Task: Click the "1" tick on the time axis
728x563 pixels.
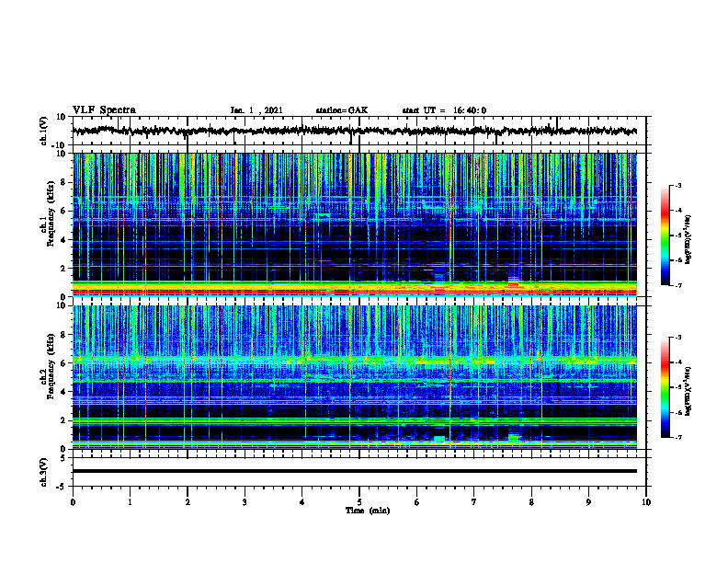Action: pos(130,502)
